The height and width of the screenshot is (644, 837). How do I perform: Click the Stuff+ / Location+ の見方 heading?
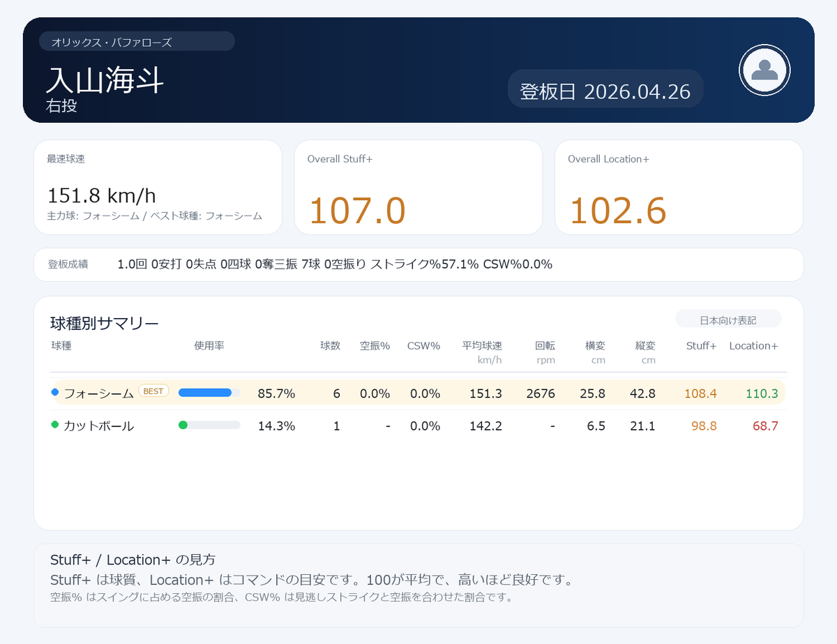[133, 560]
